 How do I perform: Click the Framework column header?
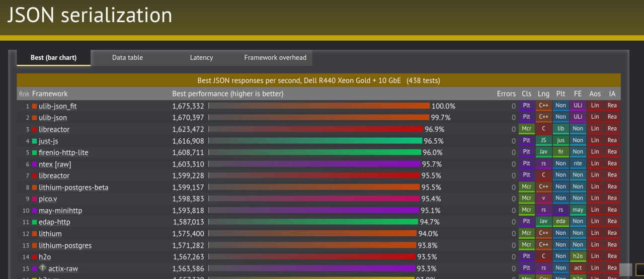pyautogui.click(x=50, y=94)
